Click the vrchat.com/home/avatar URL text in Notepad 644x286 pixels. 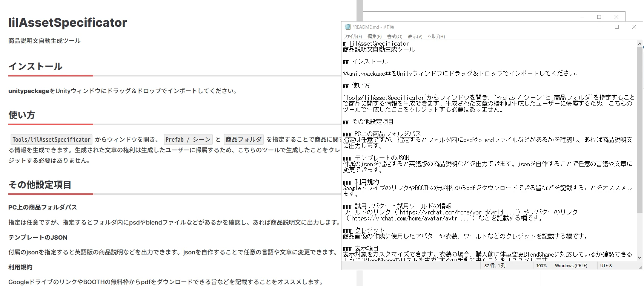[x=411, y=218]
